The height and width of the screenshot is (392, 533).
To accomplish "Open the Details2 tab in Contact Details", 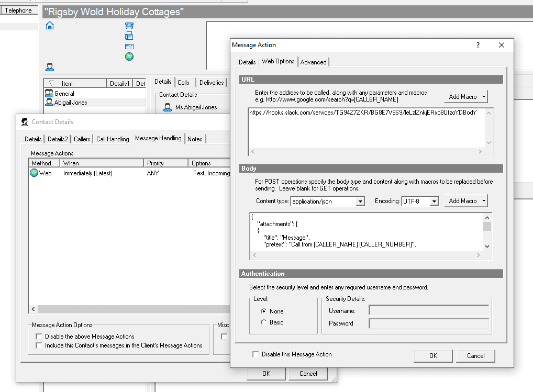I will coord(58,139).
